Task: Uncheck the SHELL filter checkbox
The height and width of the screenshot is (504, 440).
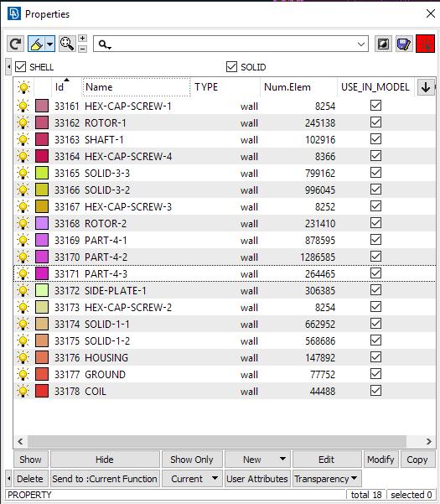Action: click(x=21, y=67)
